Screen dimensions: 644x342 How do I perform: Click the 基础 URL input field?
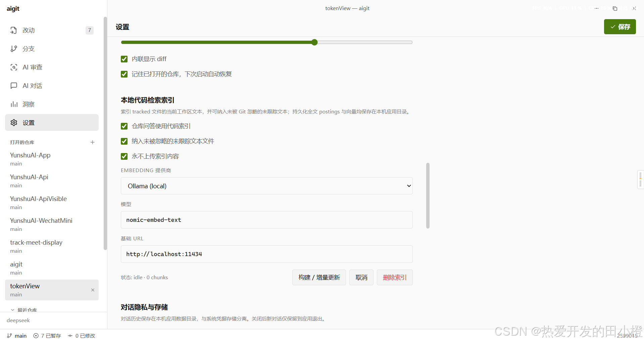[267, 254]
